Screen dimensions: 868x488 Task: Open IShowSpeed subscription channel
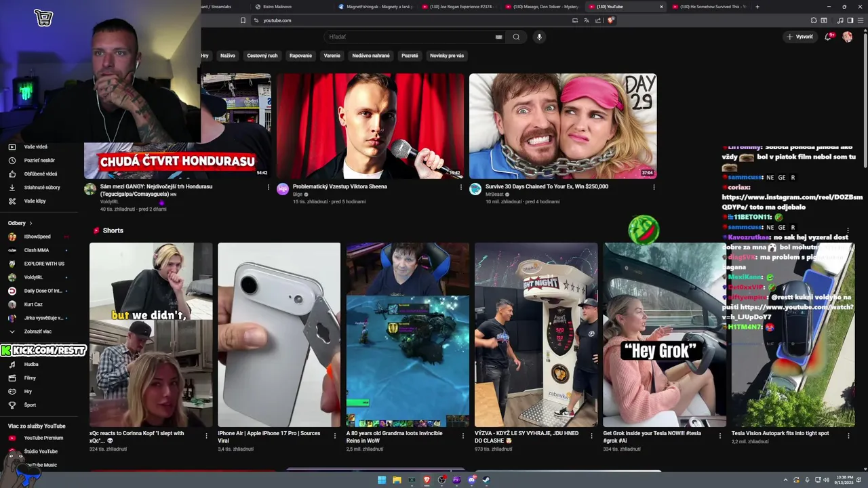pos(39,237)
